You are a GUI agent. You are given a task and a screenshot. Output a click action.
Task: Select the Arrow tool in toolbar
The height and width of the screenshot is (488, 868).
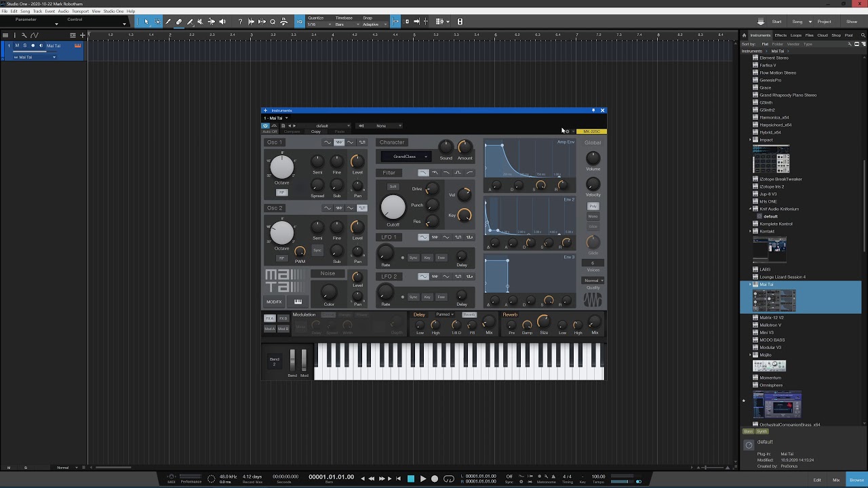pos(146,22)
